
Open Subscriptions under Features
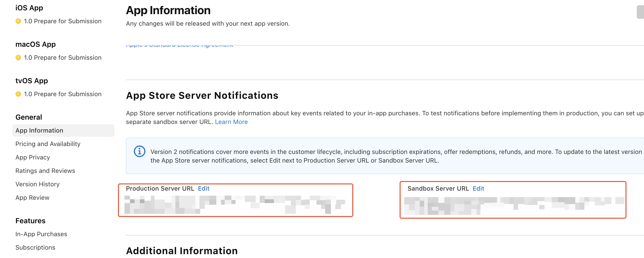tap(35, 248)
